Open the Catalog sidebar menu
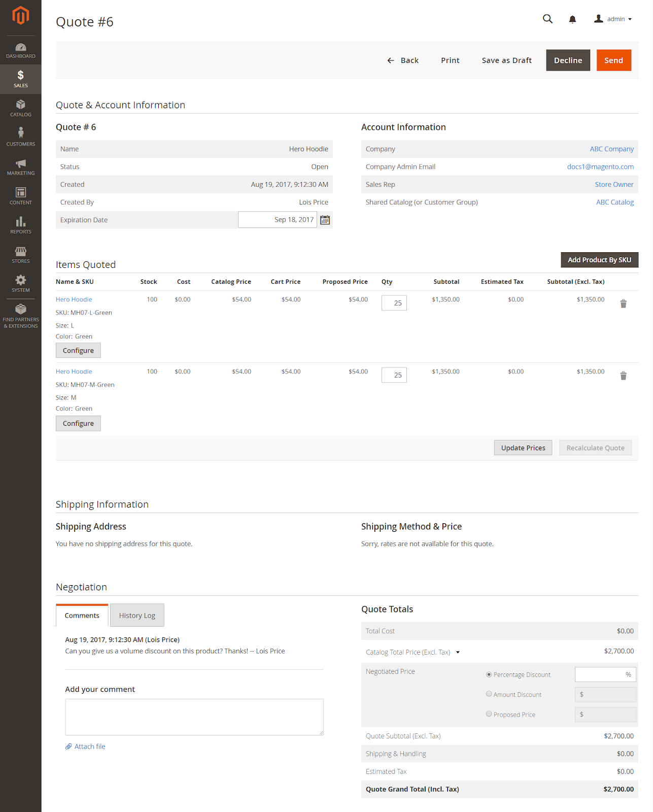653x812 pixels. click(21, 109)
